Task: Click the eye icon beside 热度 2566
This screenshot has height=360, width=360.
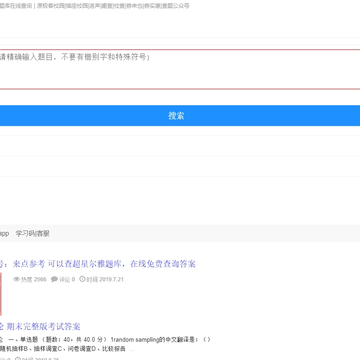Action: (16, 279)
